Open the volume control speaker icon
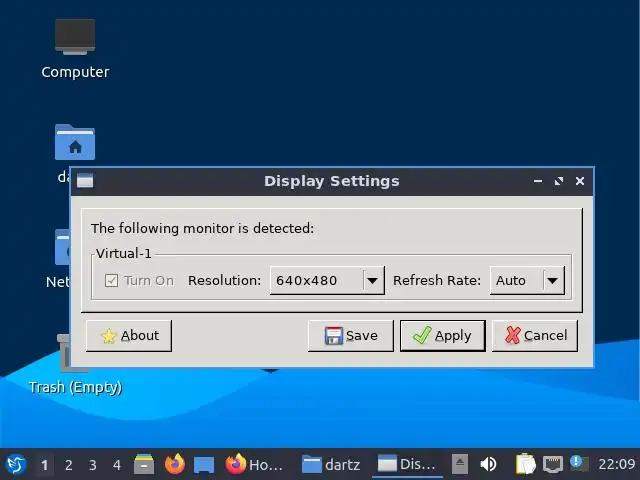Viewport: 640px width, 480px height. pos(488,464)
